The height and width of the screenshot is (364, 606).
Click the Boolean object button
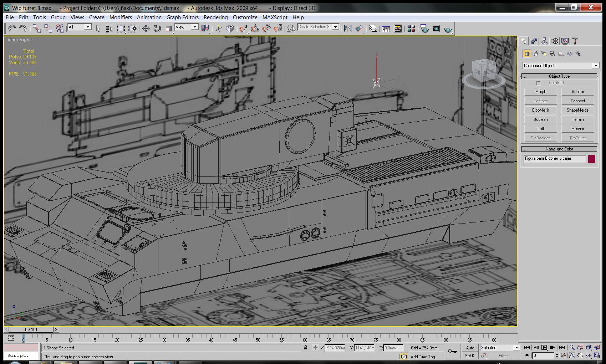tap(540, 119)
